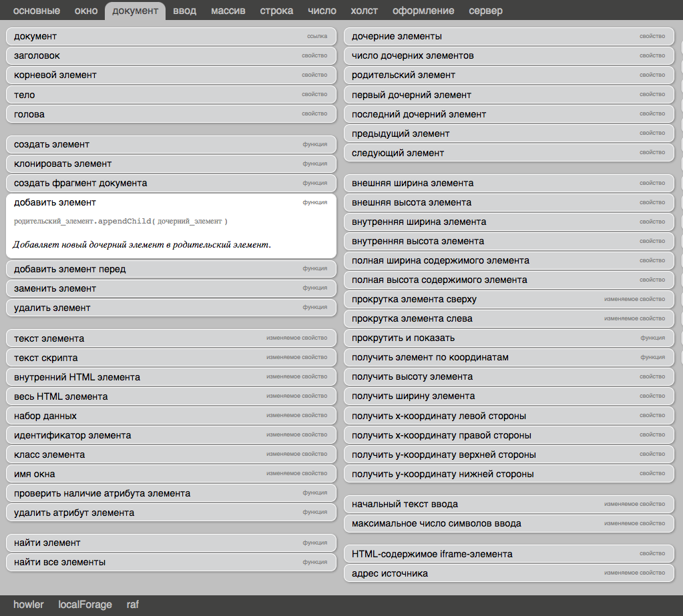The width and height of the screenshot is (683, 616).
Task: Select the холст tab
Action: point(364,11)
